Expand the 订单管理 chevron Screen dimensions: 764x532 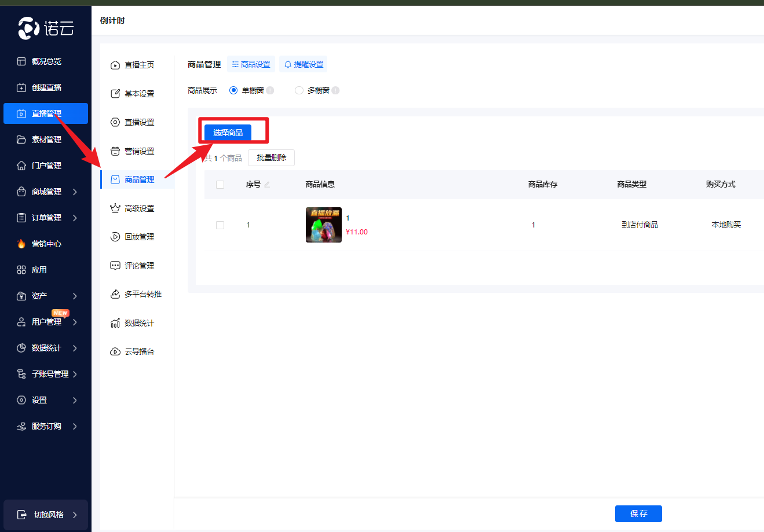tap(75, 218)
